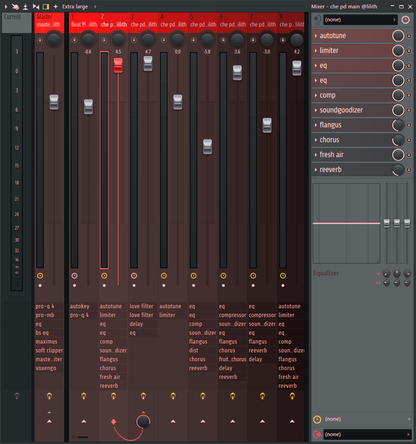Click the route-to-master arrow on insert 1
Image resolution: width=416 pixels, height=444 pixels.
tap(84, 422)
